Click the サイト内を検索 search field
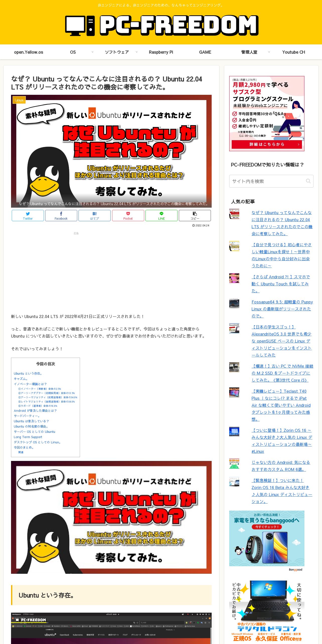Image resolution: width=322 pixels, height=644 pixels. [x=271, y=181]
